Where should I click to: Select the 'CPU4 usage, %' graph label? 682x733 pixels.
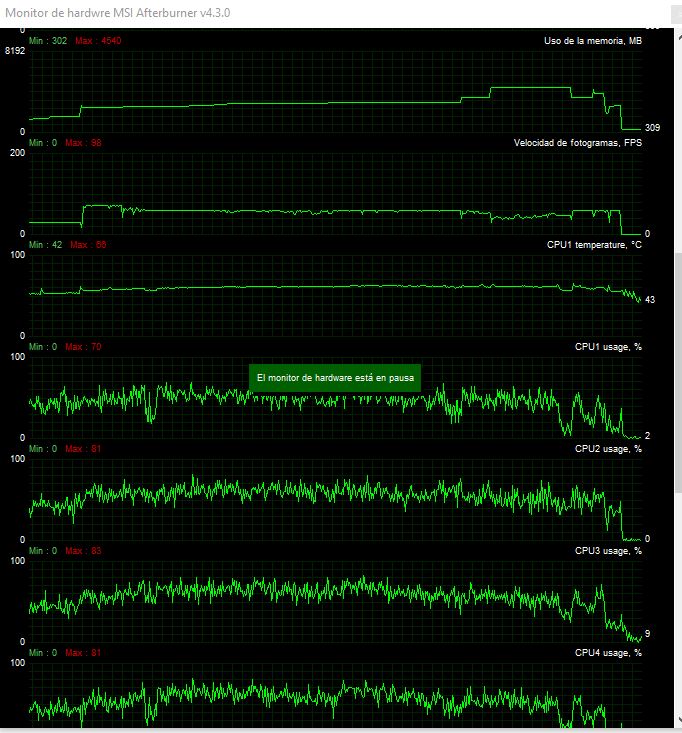(x=608, y=652)
